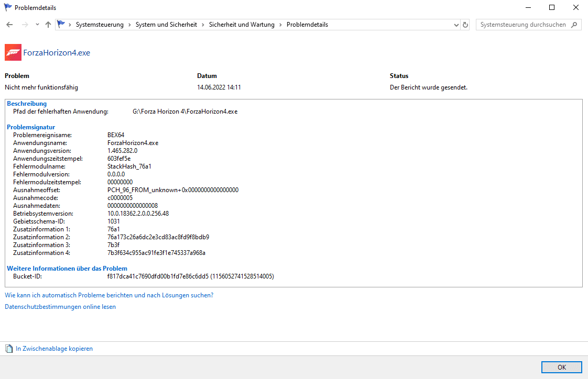Viewport: 588px width, 379px height.
Task: Click the ForzaHorizon4.exe title link
Action: point(57,53)
